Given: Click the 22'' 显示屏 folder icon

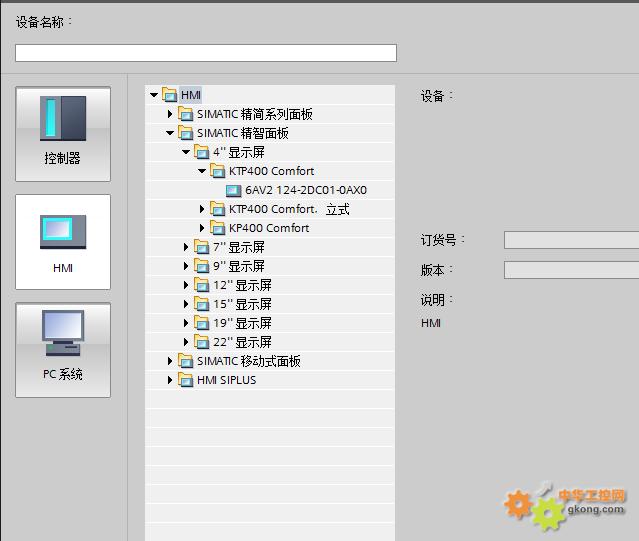Looking at the screenshot, I should point(201,342).
